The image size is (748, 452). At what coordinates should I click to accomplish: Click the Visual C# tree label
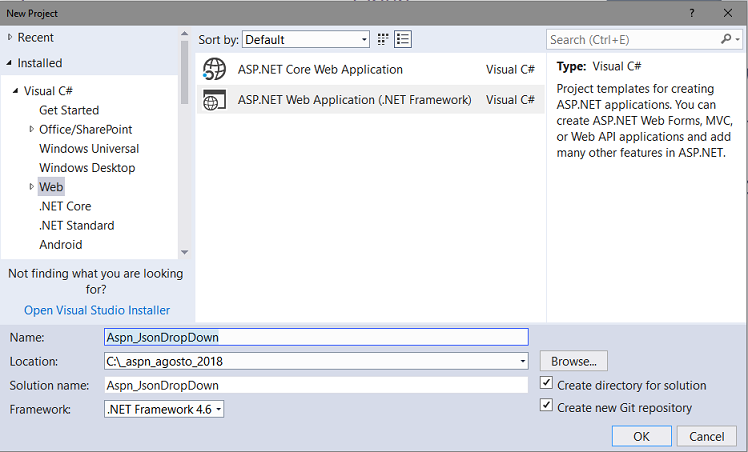(48, 91)
